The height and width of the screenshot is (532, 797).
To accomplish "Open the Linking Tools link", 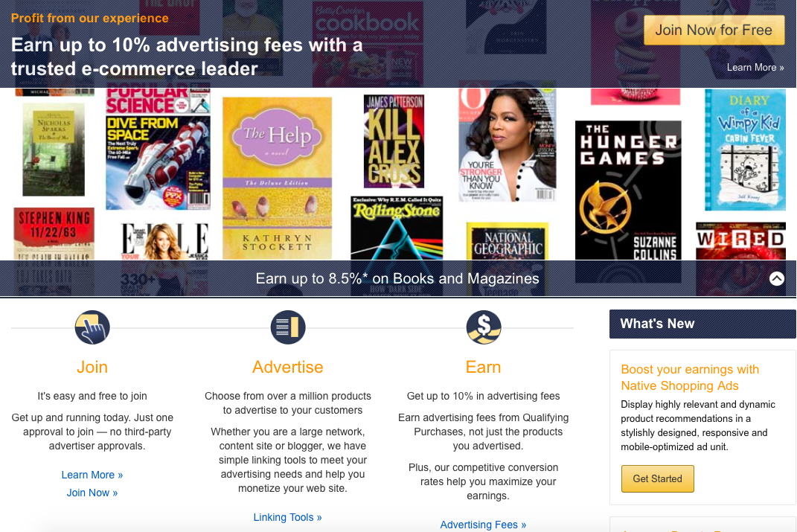I will pyautogui.click(x=288, y=517).
